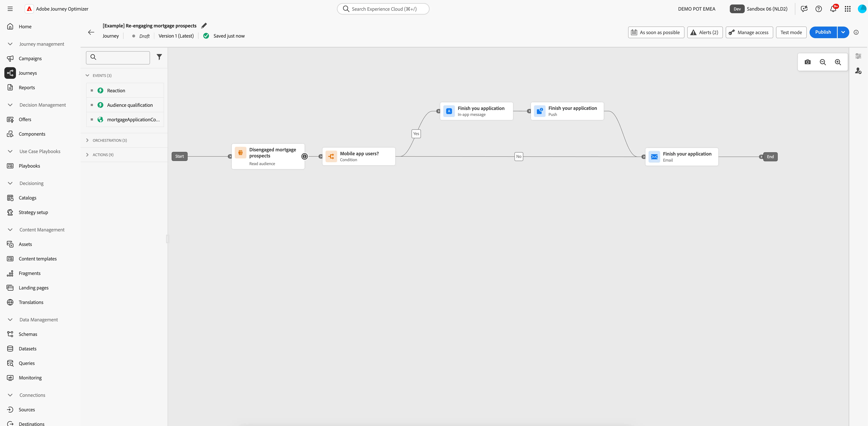Viewport: 868px width, 426px height.
Task: Open Campaigns in the sidebar
Action: 30,59
